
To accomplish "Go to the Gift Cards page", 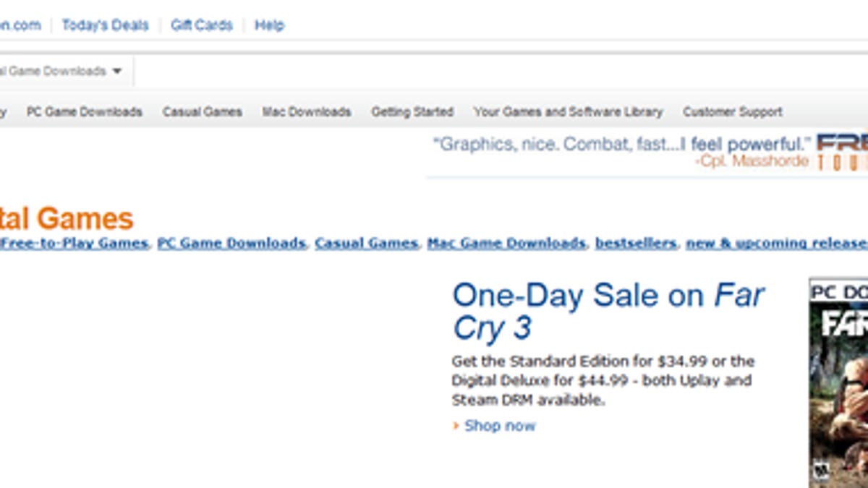I will pyautogui.click(x=202, y=25).
